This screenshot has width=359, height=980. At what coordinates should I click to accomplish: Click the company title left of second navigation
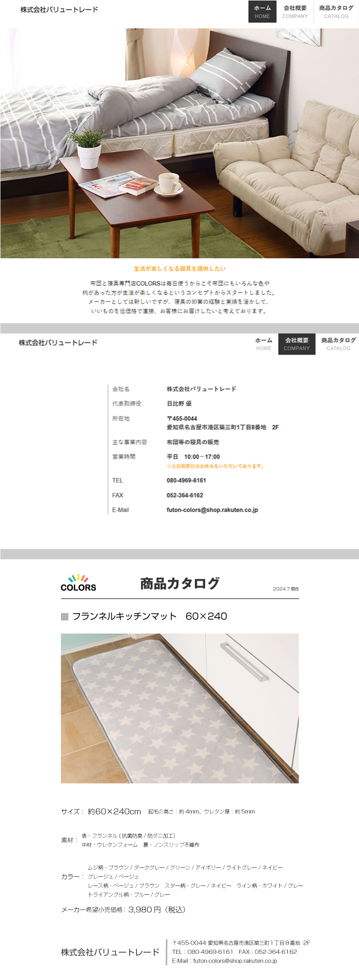pos(58,343)
